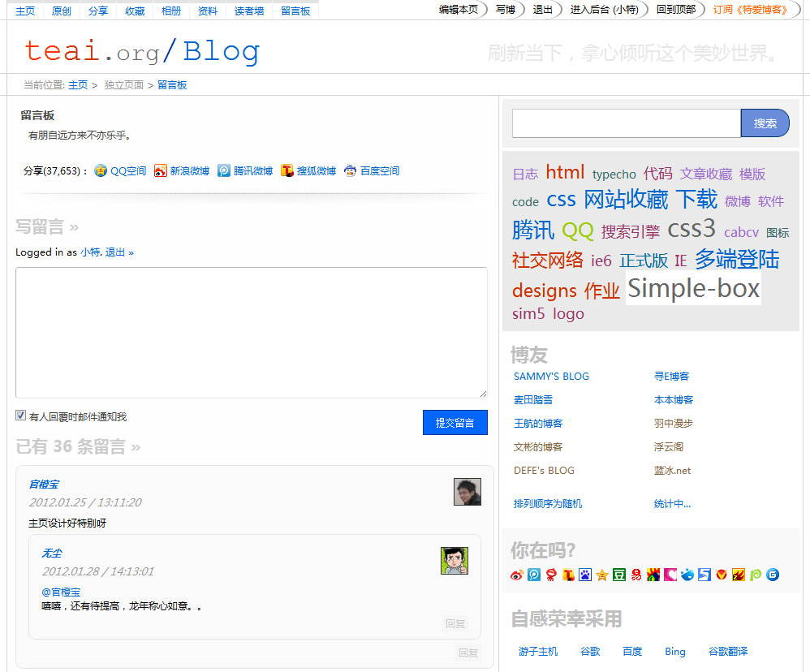Viewport: 810px width, 672px height.
Task: Click the 豆瓣 icon under 你在吗
Action: pos(619,575)
